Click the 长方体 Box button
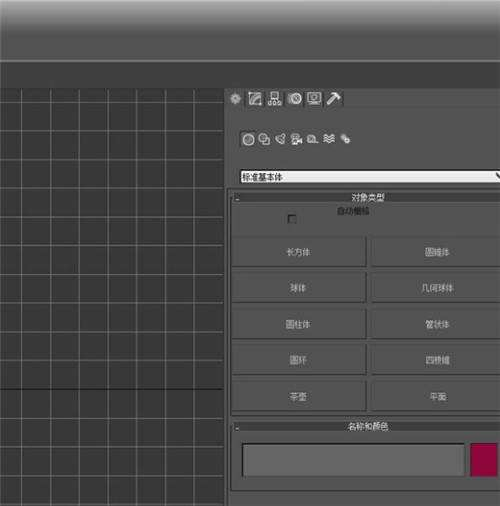Viewport: 500px width, 506px height. pos(299,252)
